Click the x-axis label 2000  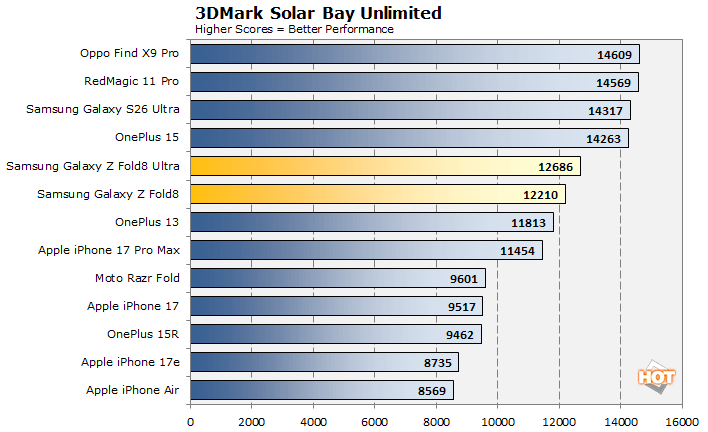tap(252, 422)
